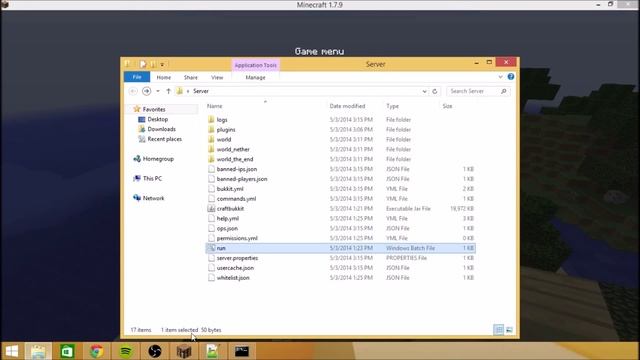The image size is (640, 360).
Task: Sort by Name column header
Action: coord(214,106)
